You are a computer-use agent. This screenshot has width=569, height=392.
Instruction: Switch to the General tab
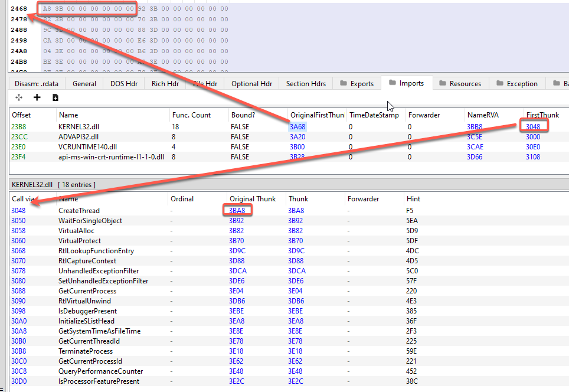click(84, 83)
